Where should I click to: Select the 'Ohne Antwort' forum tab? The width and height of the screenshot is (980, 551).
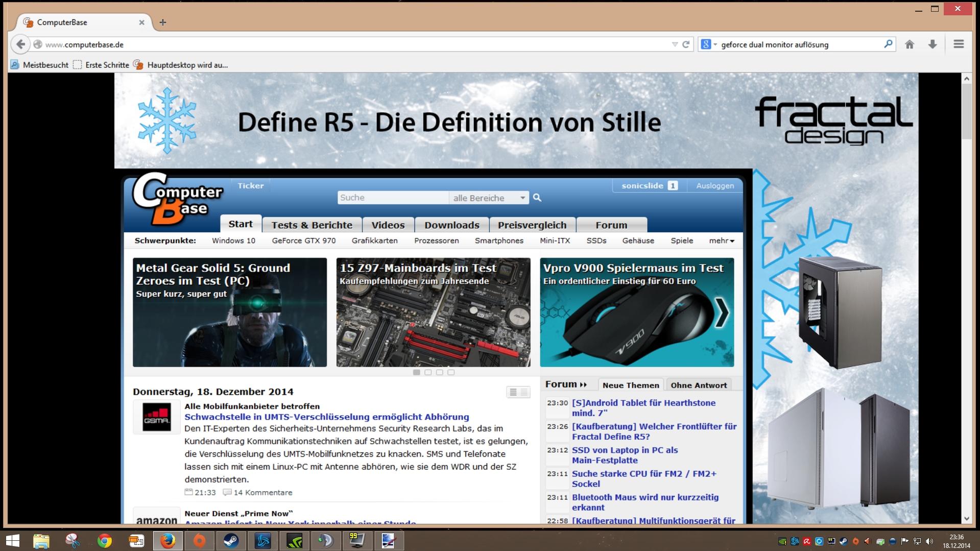[x=699, y=385]
